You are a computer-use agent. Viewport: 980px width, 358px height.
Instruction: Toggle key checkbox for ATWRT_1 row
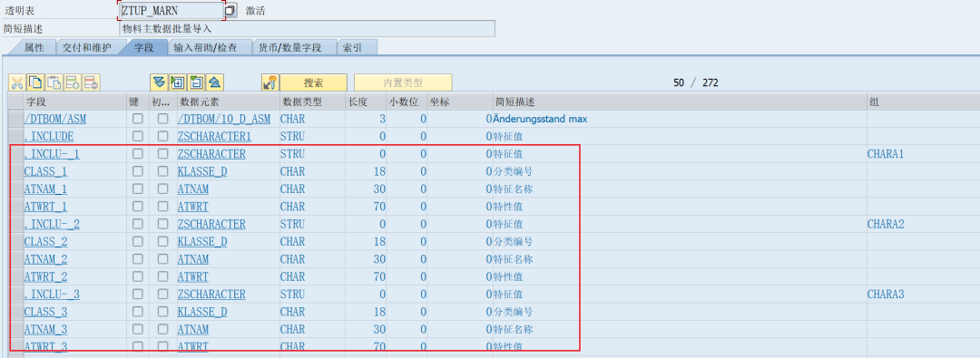(138, 206)
